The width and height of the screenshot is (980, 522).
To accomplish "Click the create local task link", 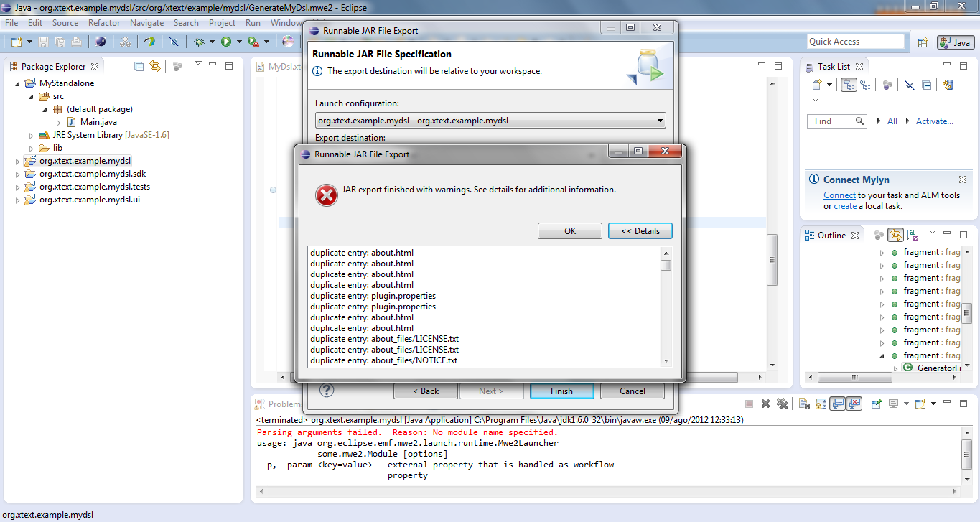I will (x=845, y=206).
